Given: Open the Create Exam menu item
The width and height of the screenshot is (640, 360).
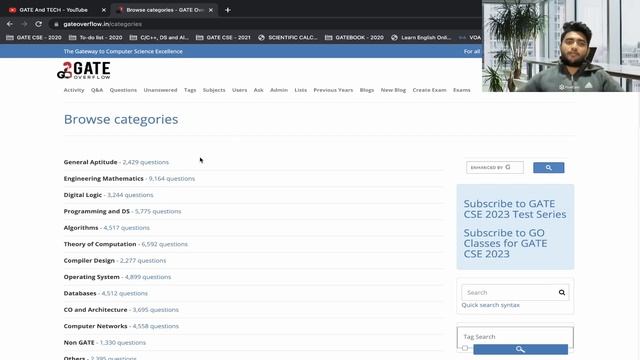Looking at the screenshot, I should coord(429,90).
